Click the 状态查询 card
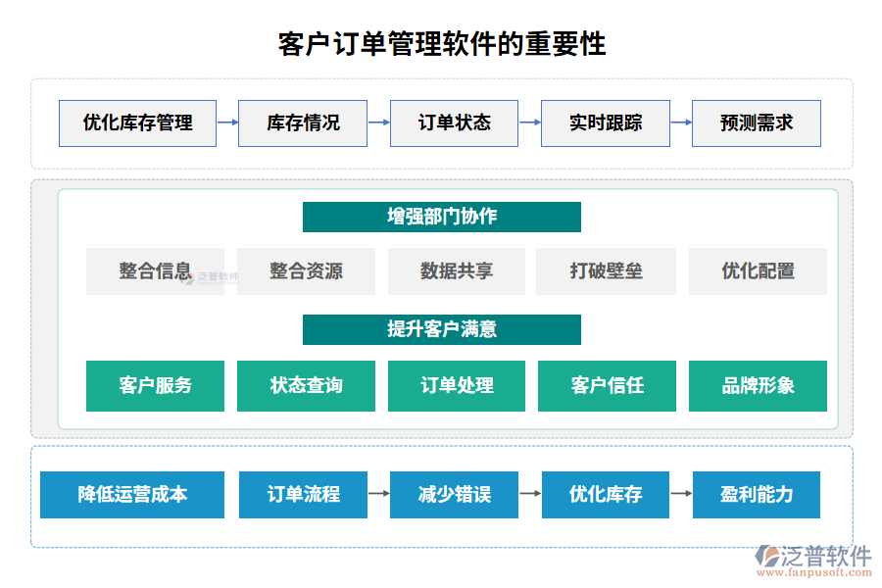The height and width of the screenshot is (588, 882). [x=306, y=386]
